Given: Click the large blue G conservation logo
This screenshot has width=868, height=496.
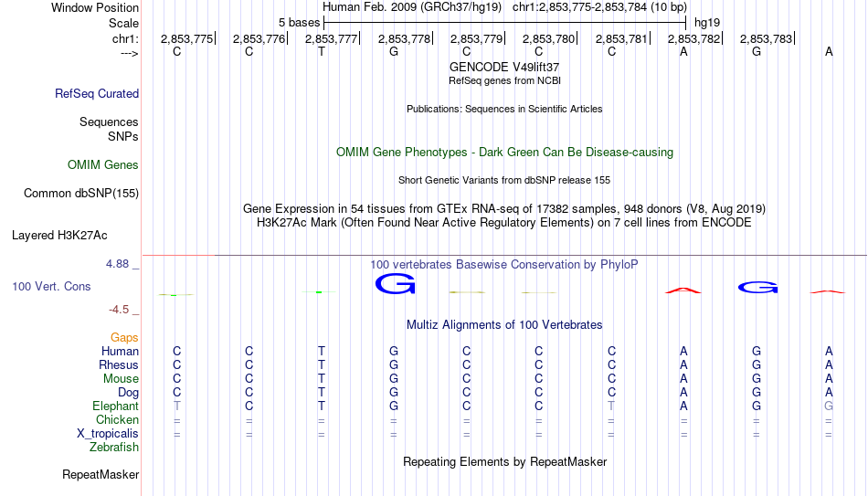Looking at the screenshot, I should pyautogui.click(x=395, y=284).
